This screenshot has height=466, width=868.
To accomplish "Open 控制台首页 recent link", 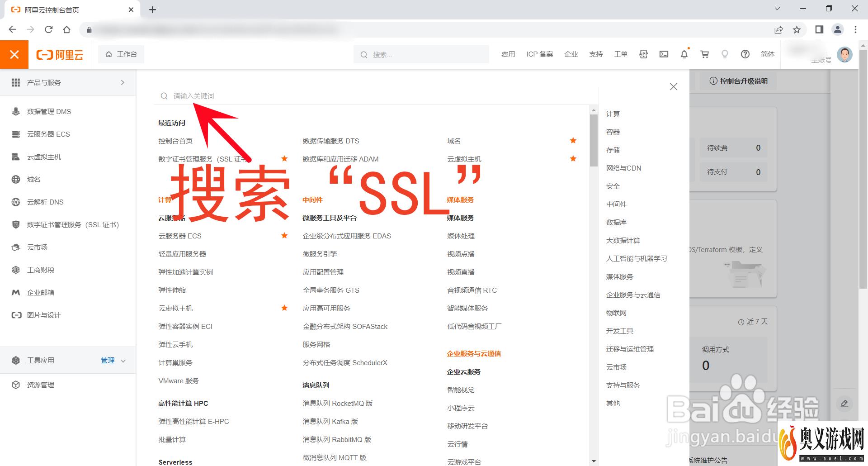I will coord(175,141).
